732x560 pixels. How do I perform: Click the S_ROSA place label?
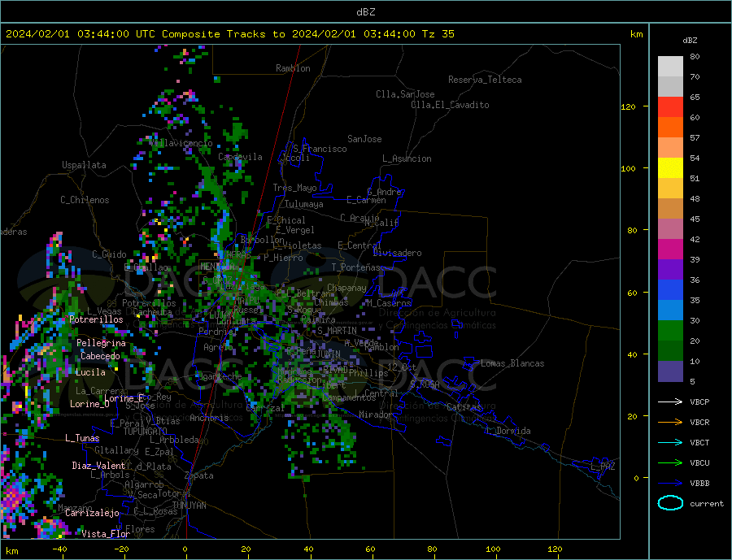[x=425, y=384]
